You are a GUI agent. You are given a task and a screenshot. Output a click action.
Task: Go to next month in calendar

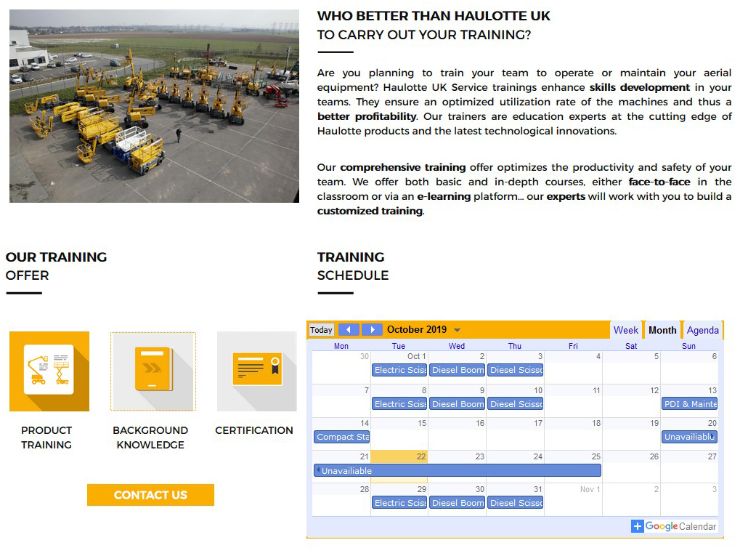tap(372, 330)
